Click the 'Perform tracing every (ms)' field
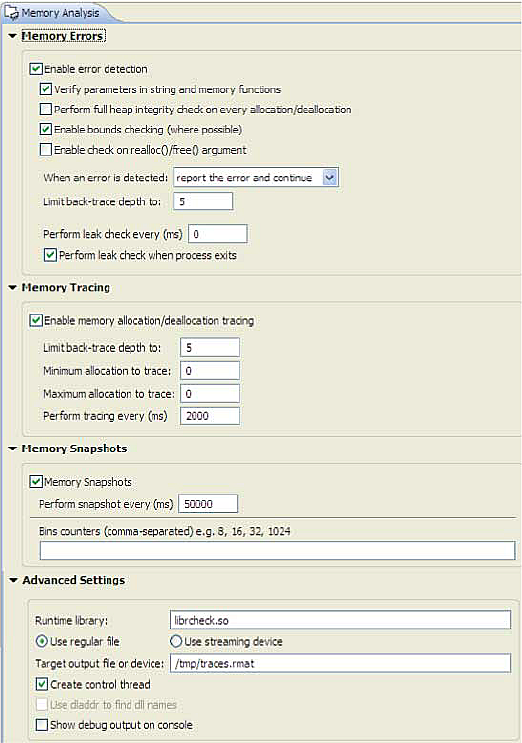The image size is (522, 743). coord(210,416)
